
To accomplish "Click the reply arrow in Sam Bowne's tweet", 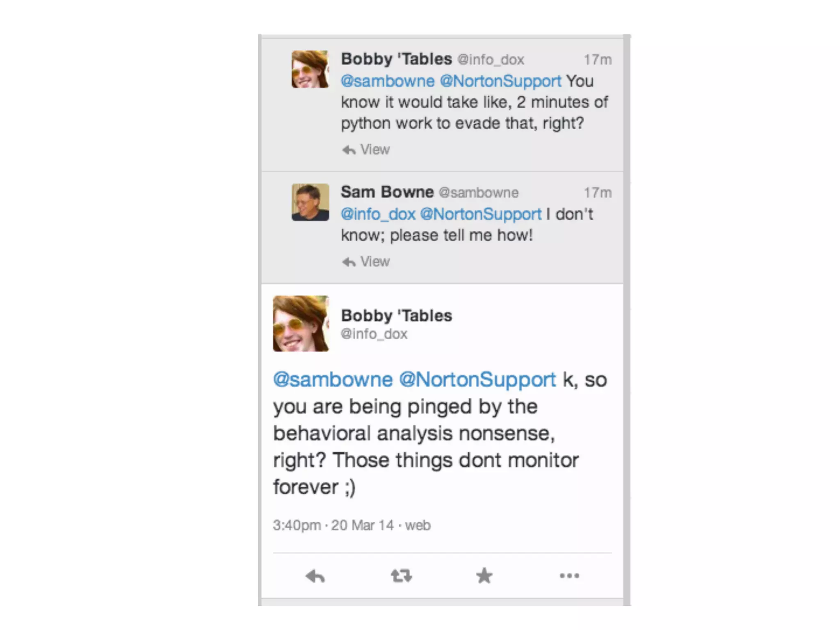I will [x=349, y=262].
